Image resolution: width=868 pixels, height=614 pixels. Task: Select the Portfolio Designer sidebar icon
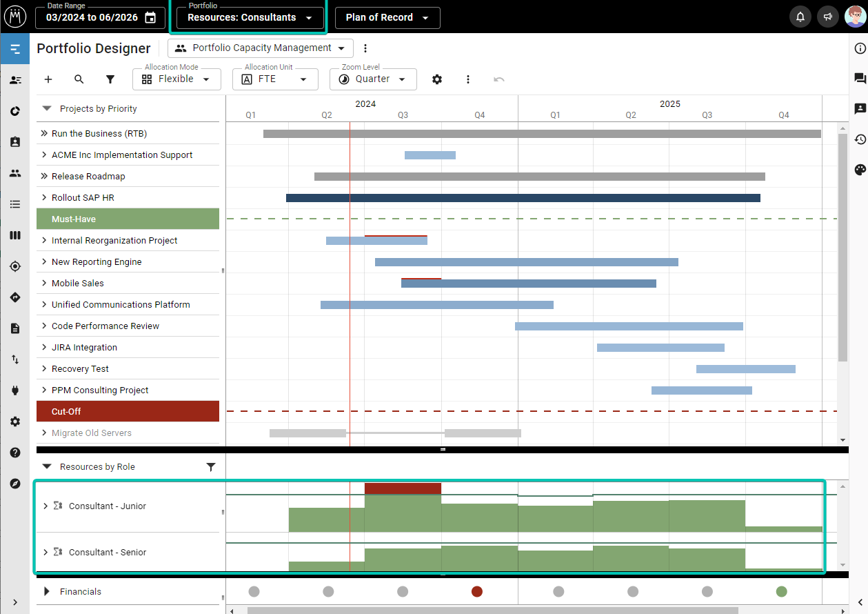click(x=15, y=49)
